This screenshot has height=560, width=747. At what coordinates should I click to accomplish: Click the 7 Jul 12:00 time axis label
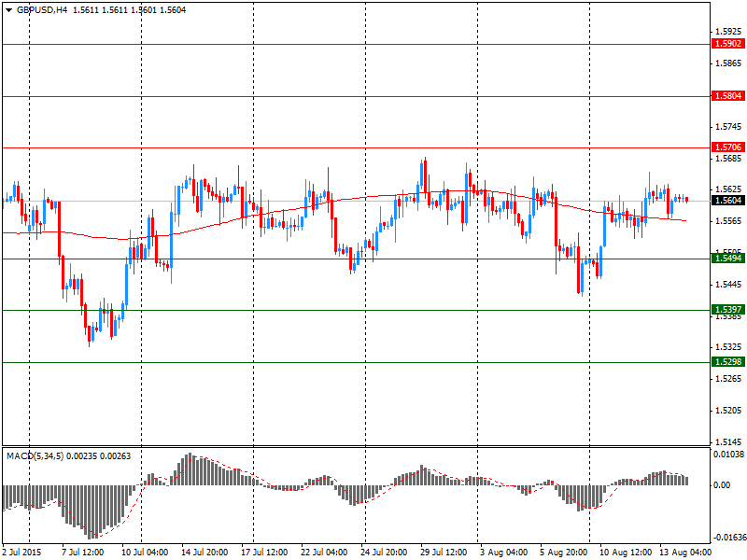point(83,553)
